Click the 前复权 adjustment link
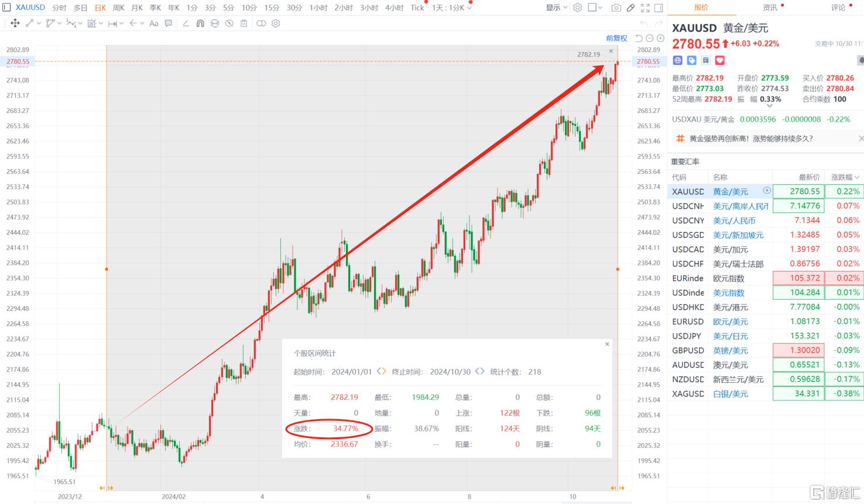The image size is (864, 504). (616, 38)
